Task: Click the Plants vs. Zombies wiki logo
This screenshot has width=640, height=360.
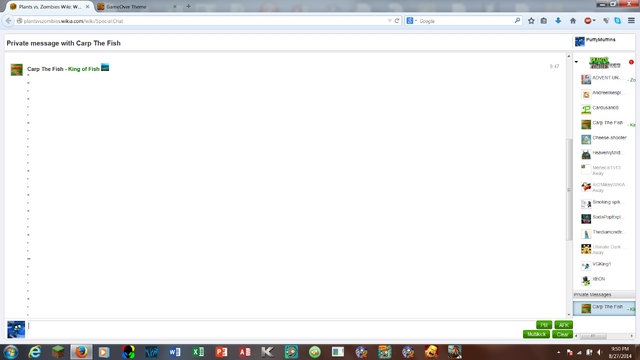Action: point(604,62)
